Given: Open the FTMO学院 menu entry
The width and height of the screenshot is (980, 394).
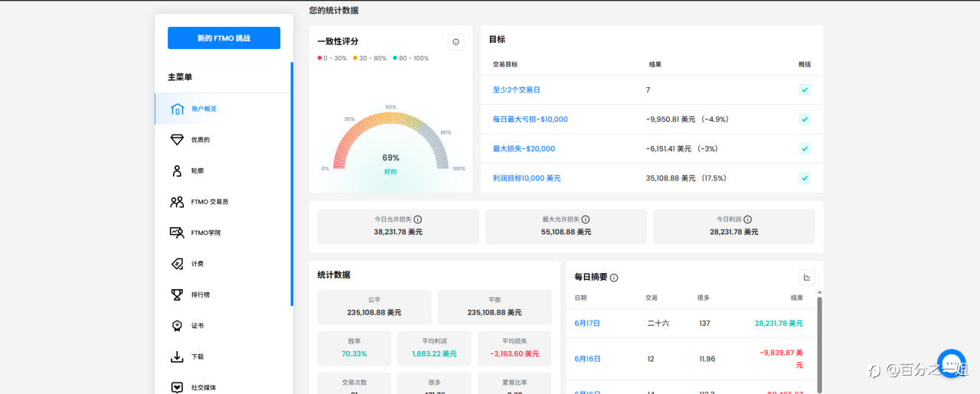Looking at the screenshot, I should point(206,233).
